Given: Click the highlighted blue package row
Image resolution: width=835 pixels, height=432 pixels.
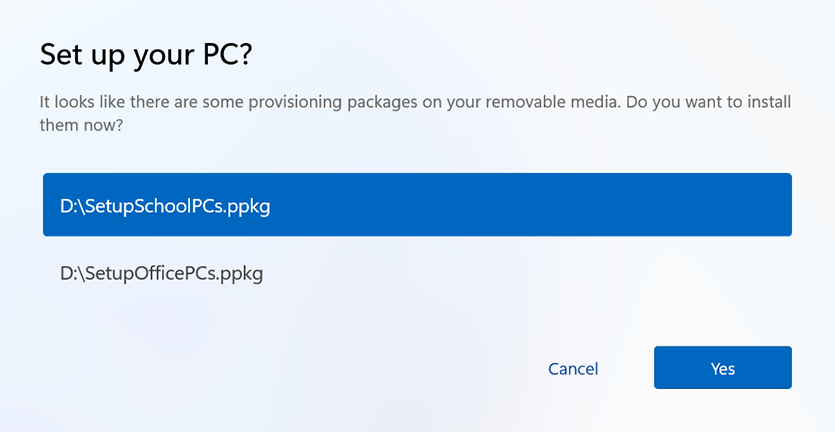Looking at the screenshot, I should [417, 205].
